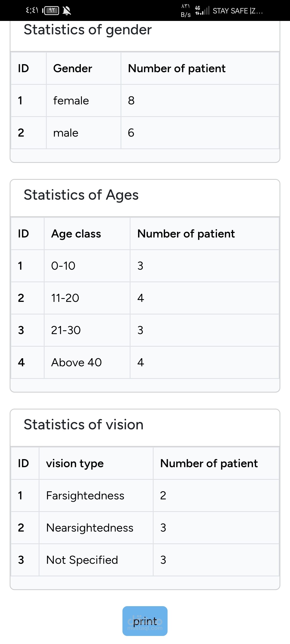
Task: Select the Age class column header
Action: click(x=76, y=234)
